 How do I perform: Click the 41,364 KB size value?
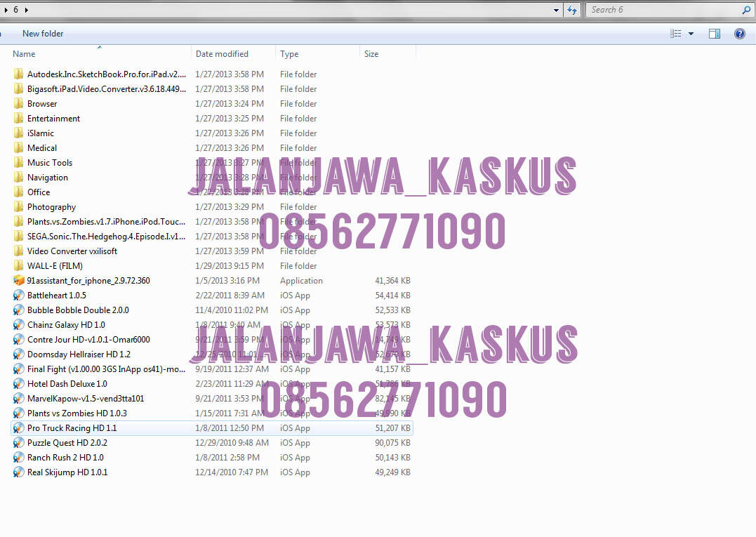point(392,281)
